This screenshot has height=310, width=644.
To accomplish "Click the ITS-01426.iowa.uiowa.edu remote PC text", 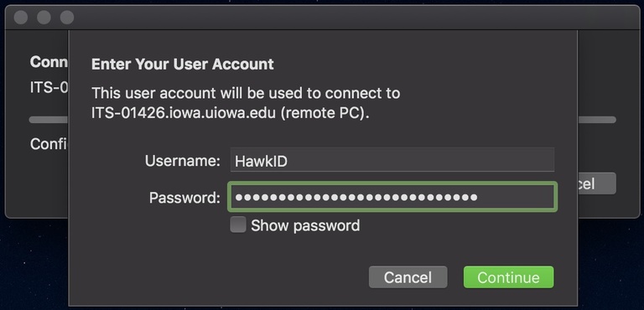I will click(230, 113).
